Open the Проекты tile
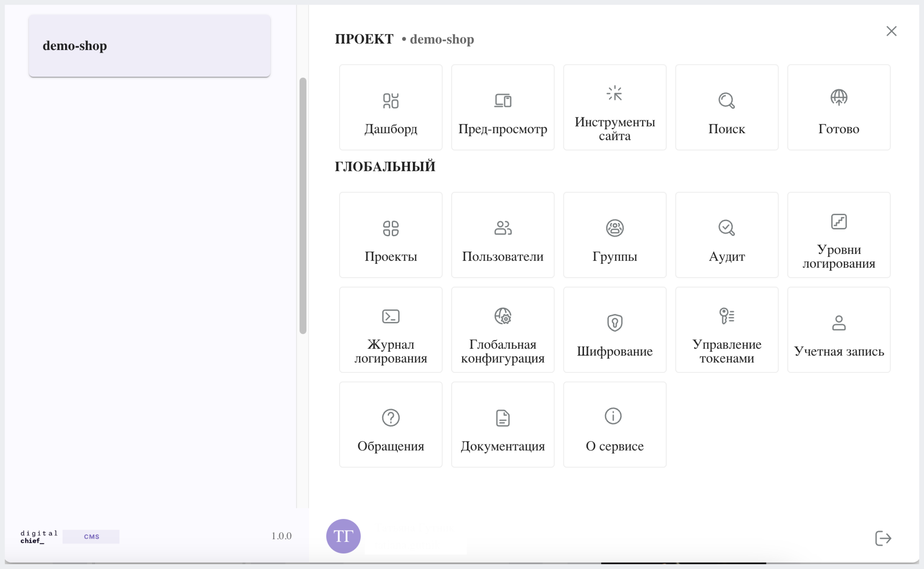Screen dimensions: 924x569 (x=390, y=235)
